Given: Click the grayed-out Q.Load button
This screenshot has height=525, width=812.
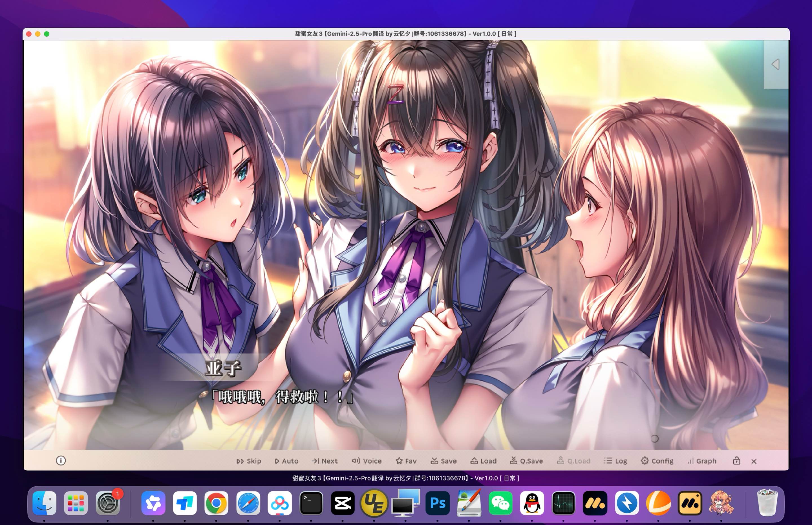Looking at the screenshot, I should (574, 461).
